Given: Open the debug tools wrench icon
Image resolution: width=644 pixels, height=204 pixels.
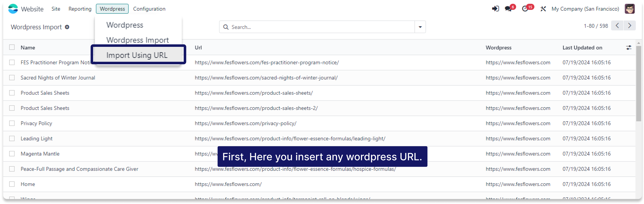Looking at the screenshot, I should point(543,9).
